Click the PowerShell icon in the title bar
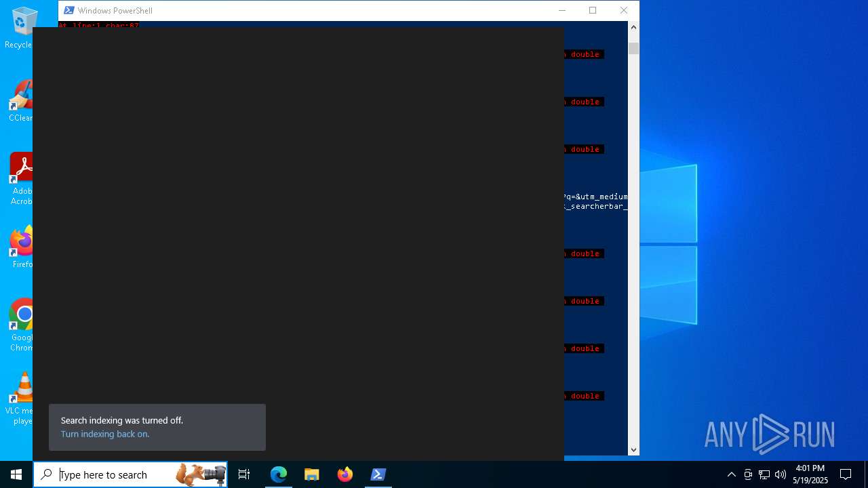Image resolution: width=868 pixels, height=488 pixels. (68, 10)
